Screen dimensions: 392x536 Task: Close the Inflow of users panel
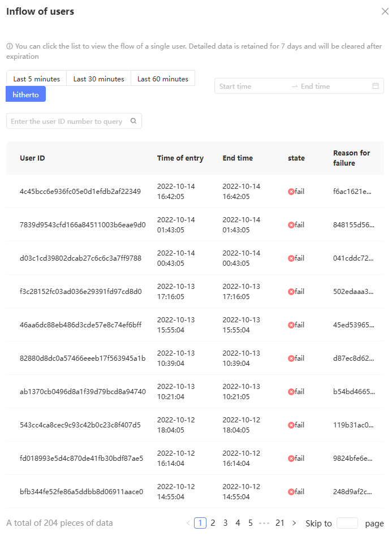(x=385, y=11)
